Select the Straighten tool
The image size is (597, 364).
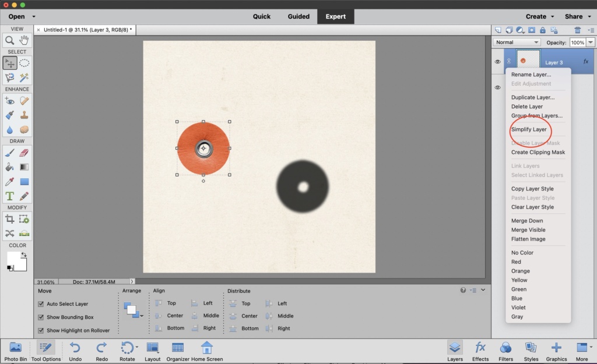coord(24,233)
